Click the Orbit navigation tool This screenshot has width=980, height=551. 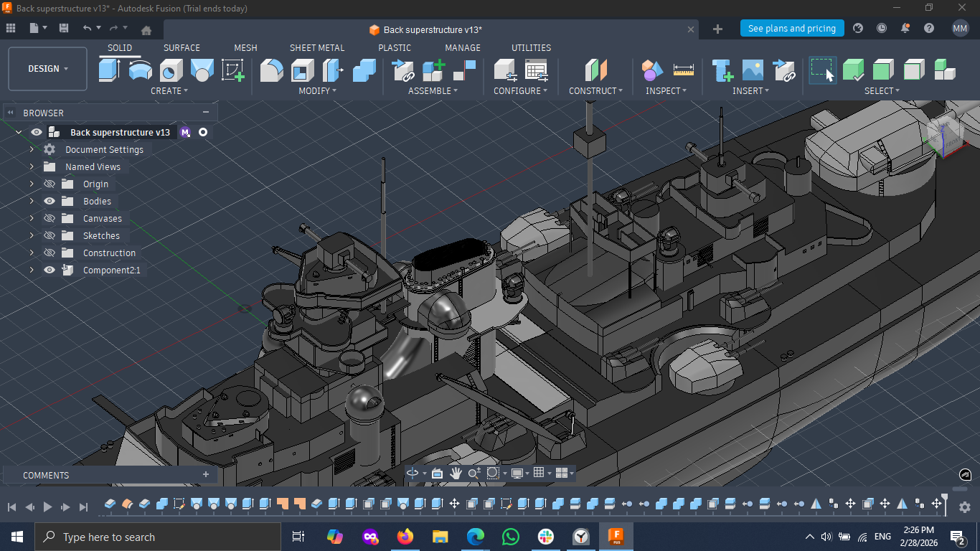(x=413, y=473)
